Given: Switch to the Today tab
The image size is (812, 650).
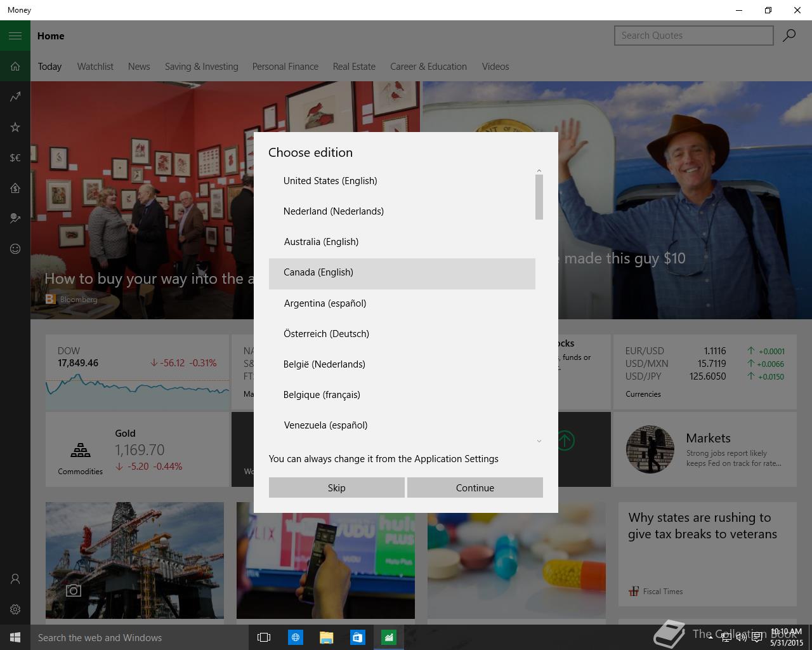Looking at the screenshot, I should 49,67.
